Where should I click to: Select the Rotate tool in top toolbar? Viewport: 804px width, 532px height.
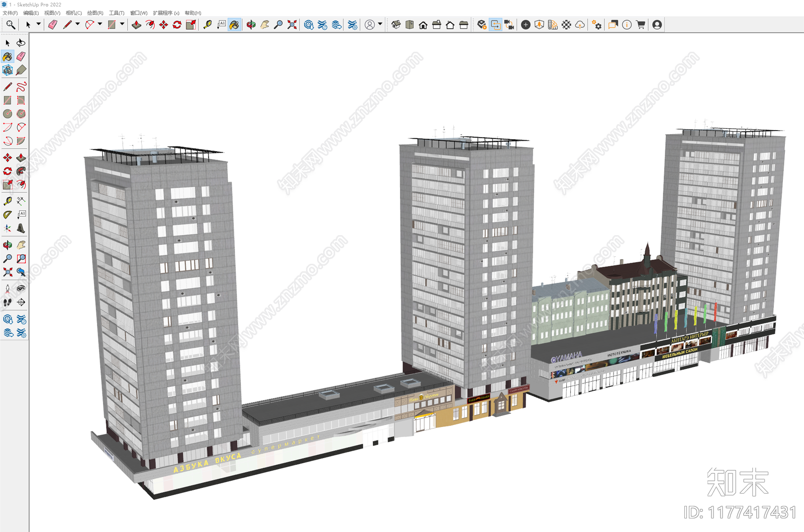177,25
